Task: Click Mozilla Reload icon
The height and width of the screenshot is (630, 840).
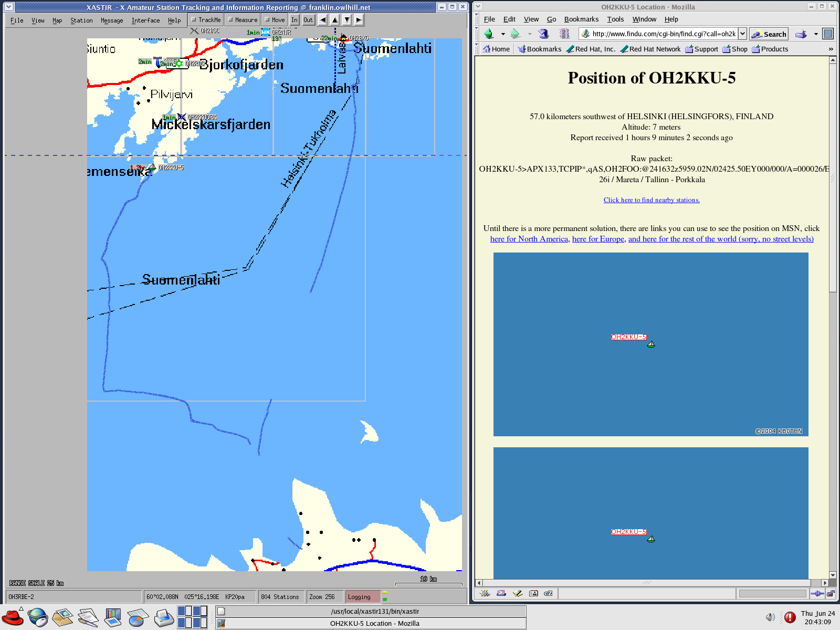Action: pos(544,34)
